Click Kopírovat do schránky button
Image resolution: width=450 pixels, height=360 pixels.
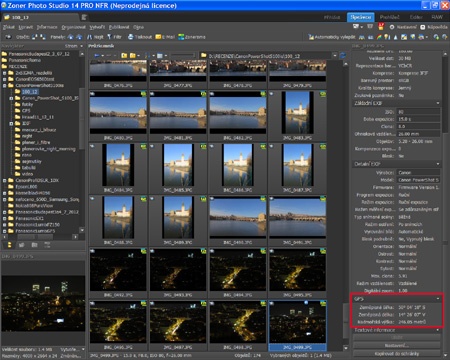point(397,354)
